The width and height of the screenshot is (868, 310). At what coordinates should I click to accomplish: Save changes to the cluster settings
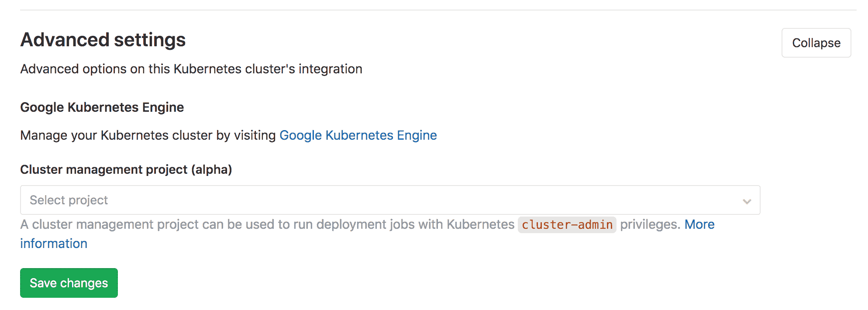(x=69, y=282)
